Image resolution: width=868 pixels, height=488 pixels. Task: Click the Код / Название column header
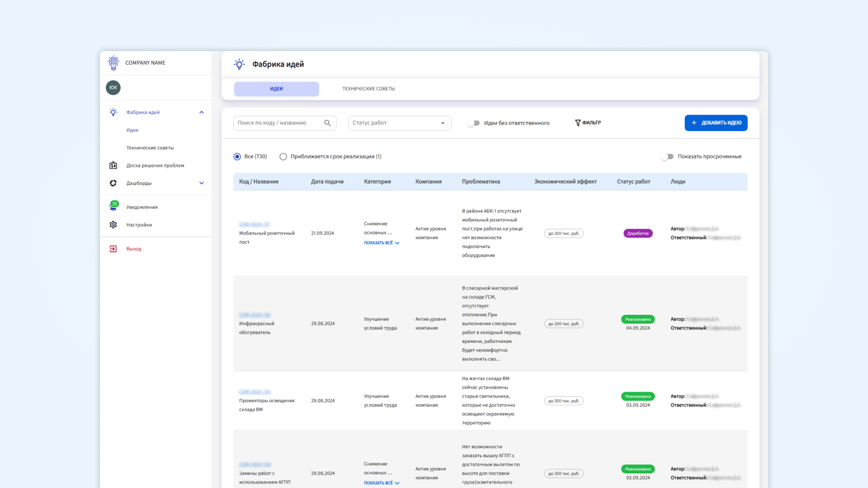(x=259, y=182)
